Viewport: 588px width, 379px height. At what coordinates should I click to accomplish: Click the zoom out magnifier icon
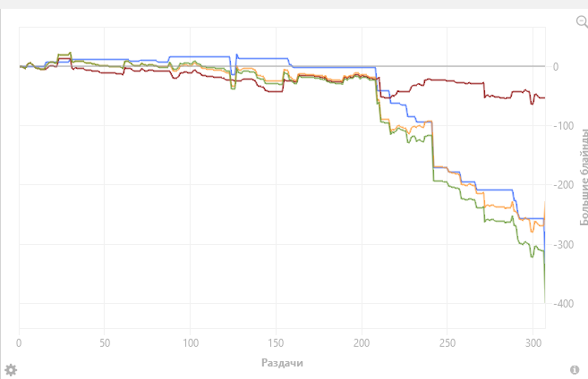pos(581,21)
